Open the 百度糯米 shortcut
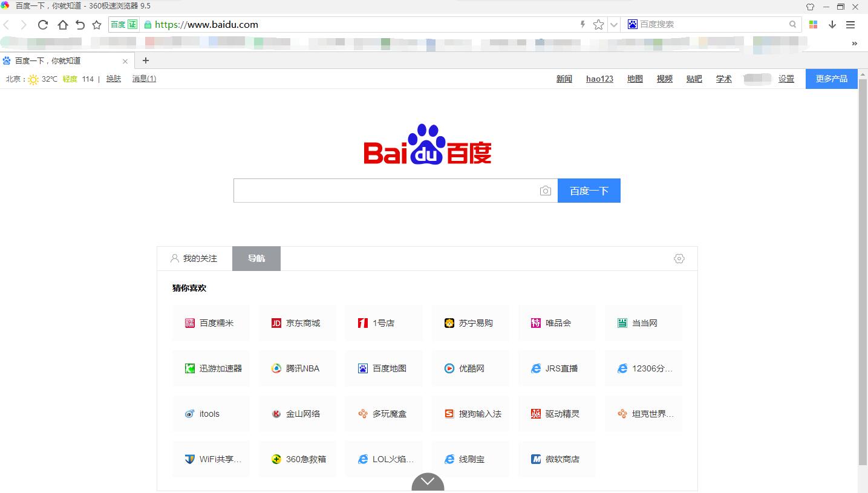This screenshot has height=493, width=868. 210,322
